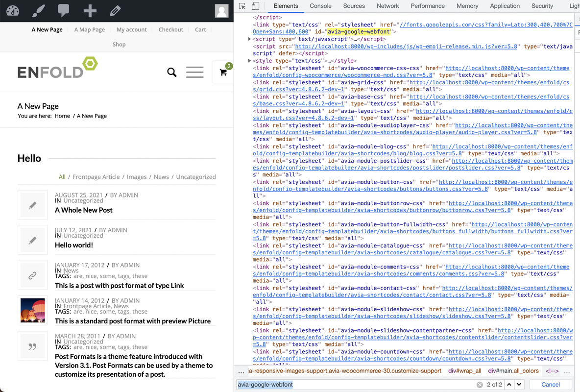Open the Memory tab
The height and width of the screenshot is (392, 580).
click(x=467, y=6)
